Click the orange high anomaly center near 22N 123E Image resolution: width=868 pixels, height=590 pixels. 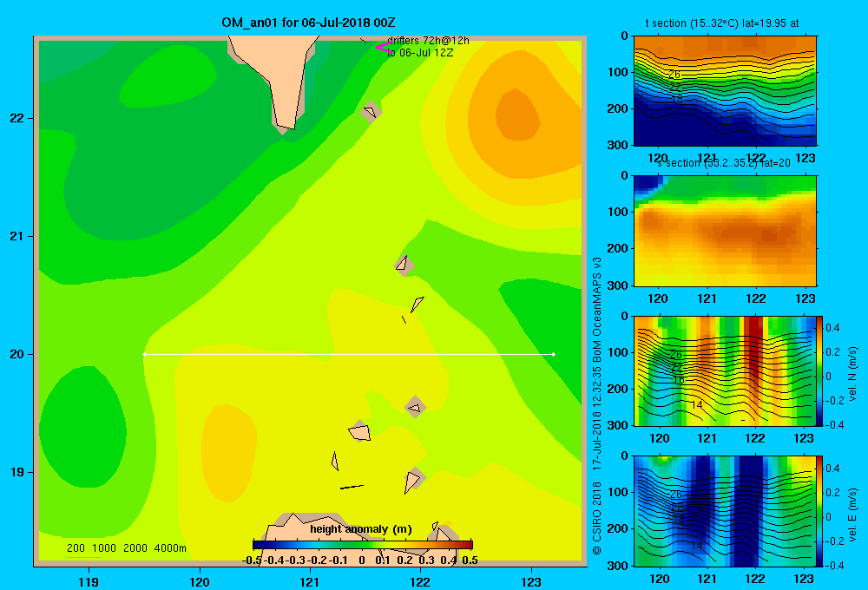coord(517,115)
